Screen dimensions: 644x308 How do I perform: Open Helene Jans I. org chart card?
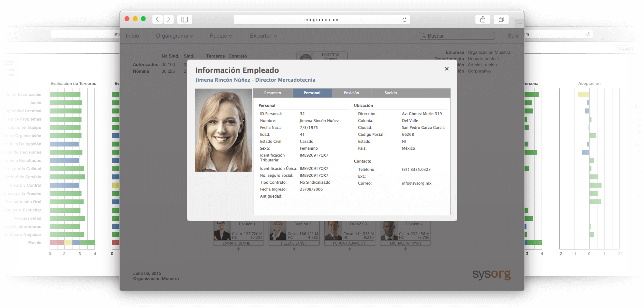pos(294,233)
